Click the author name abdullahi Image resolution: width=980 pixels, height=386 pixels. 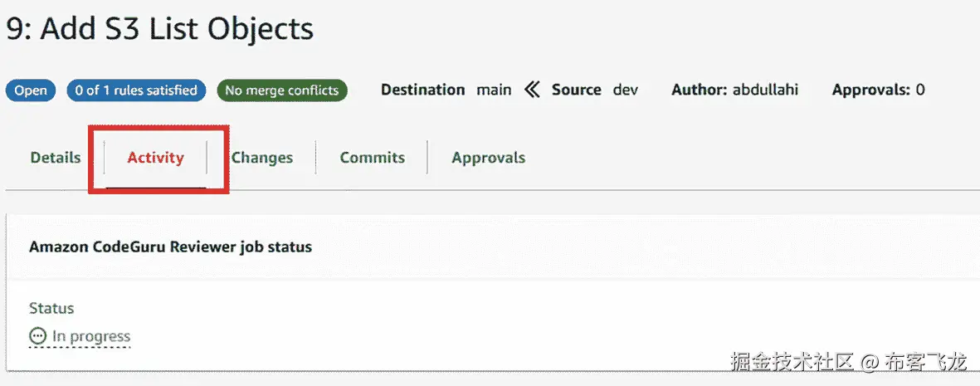(x=765, y=90)
